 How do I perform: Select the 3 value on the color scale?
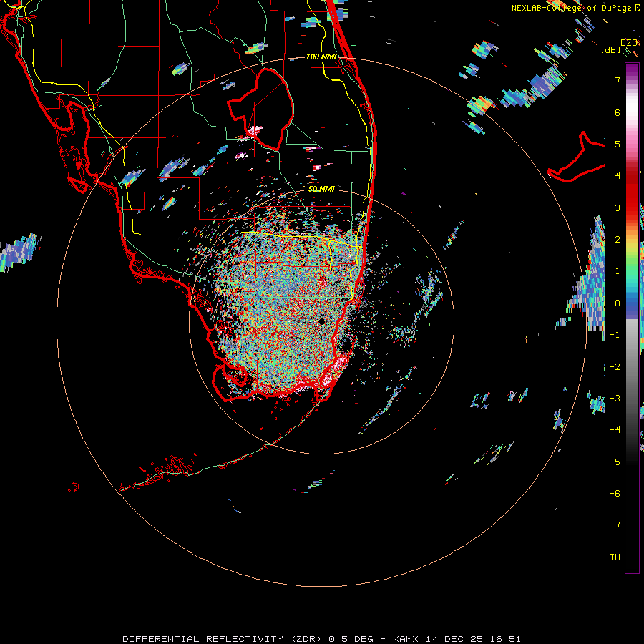point(618,208)
